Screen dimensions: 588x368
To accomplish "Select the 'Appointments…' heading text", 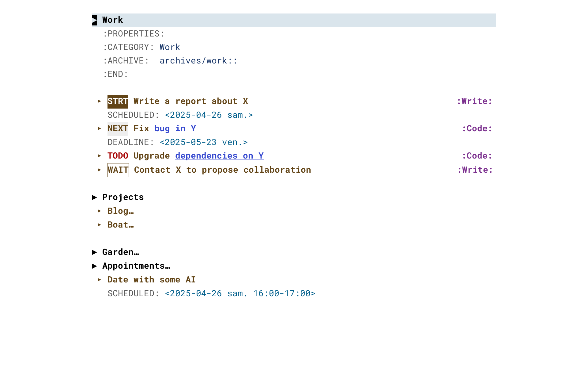I will pyautogui.click(x=136, y=266).
